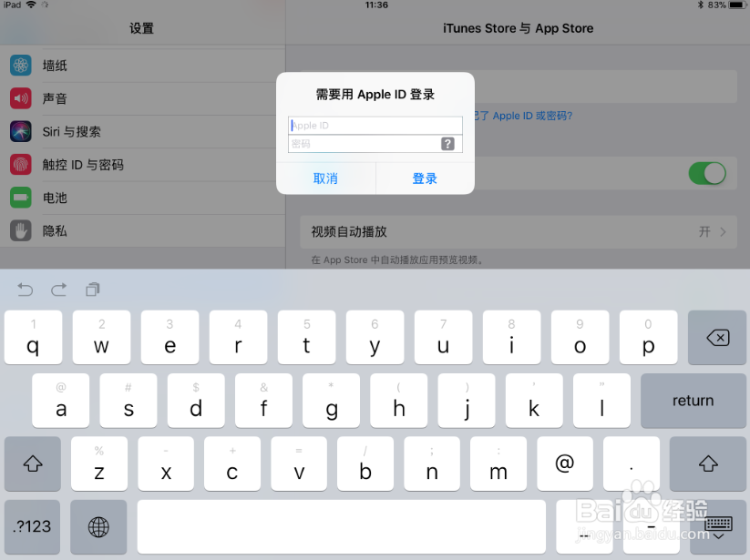Select 墙纸 in settings list
Screen dimensions: 750x560
pos(142,66)
